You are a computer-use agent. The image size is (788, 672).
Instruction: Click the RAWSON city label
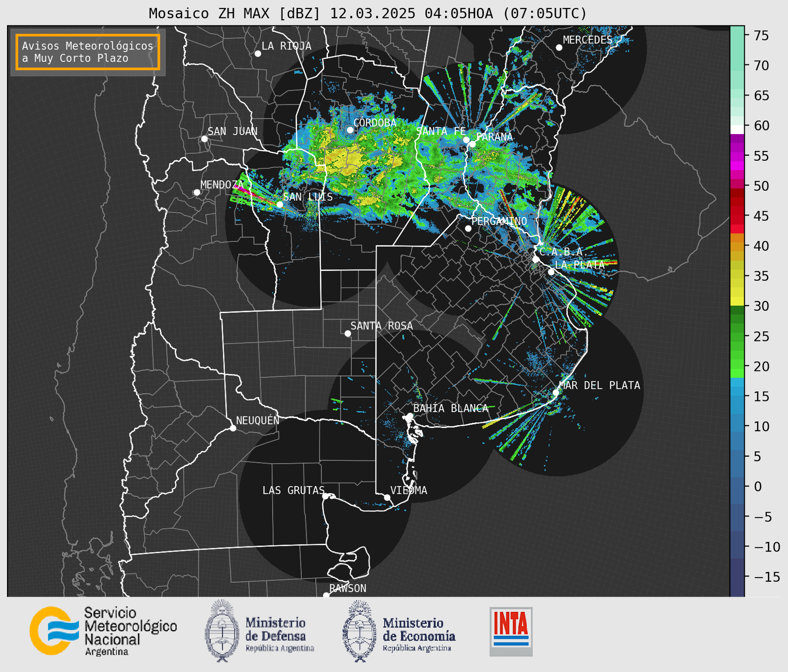(x=348, y=588)
